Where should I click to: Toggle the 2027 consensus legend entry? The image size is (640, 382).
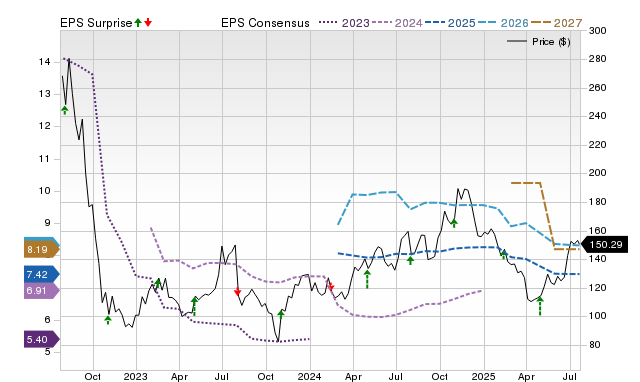point(557,23)
